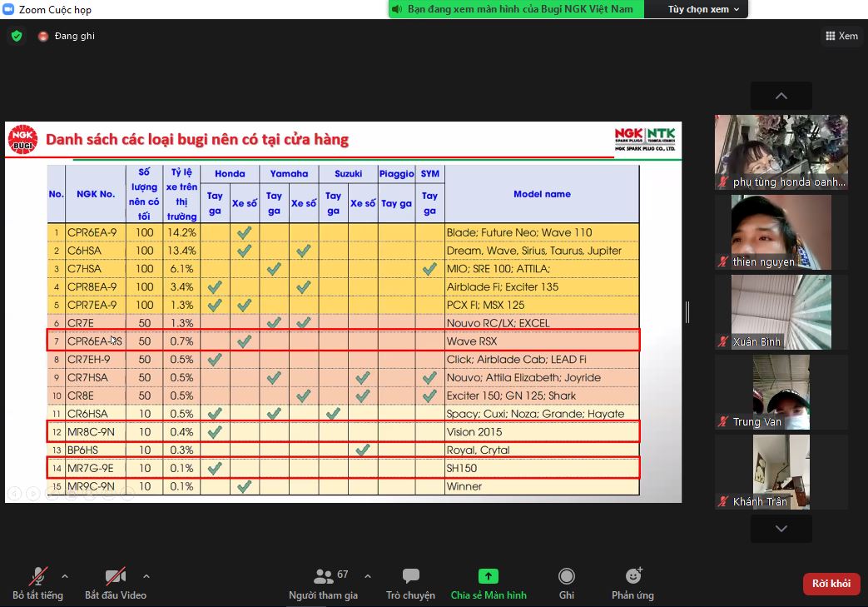This screenshot has height=607, width=868.
Task: Expand audio options arrow beside microphone
Action: tap(65, 575)
